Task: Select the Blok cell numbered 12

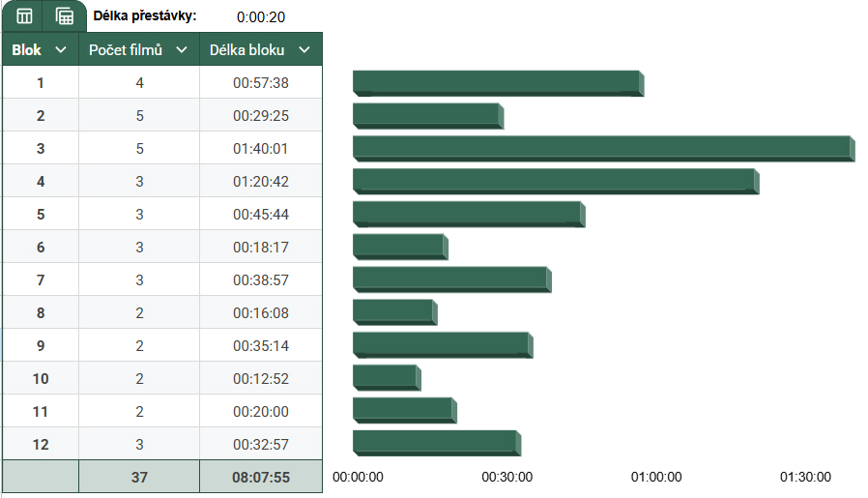Action: pos(41,445)
